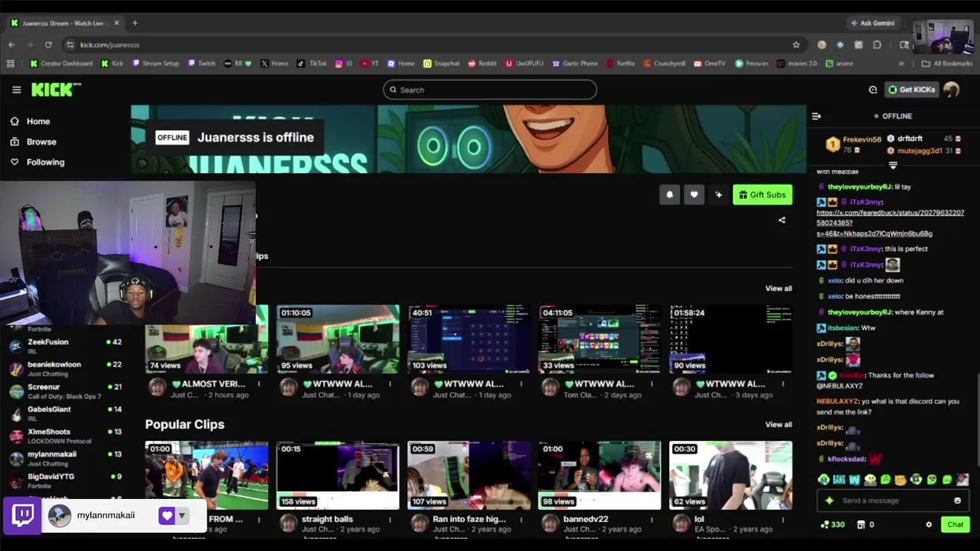Expand the chat leaderboard chevron
This screenshot has height=551, width=980.
click(893, 165)
